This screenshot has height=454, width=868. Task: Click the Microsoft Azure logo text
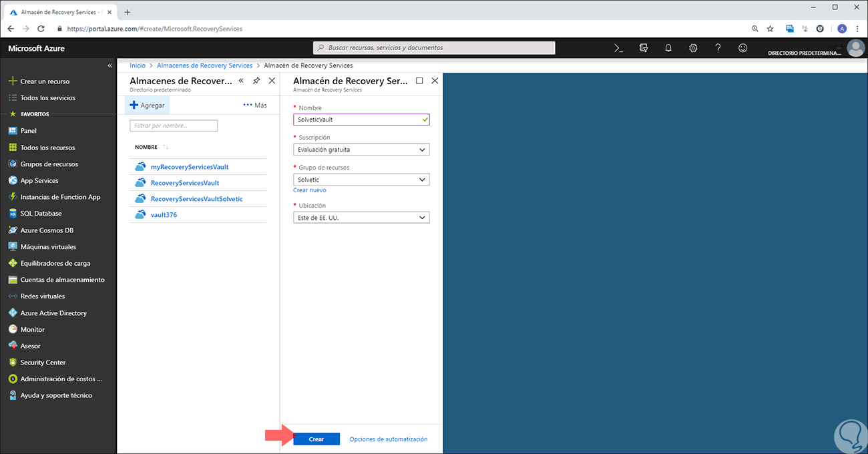(x=36, y=48)
